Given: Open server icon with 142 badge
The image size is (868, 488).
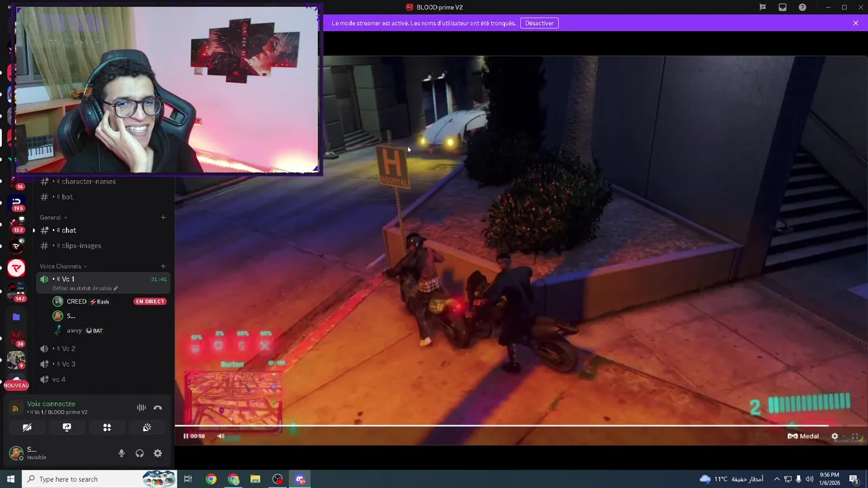Looking at the screenshot, I should pos(16,291).
